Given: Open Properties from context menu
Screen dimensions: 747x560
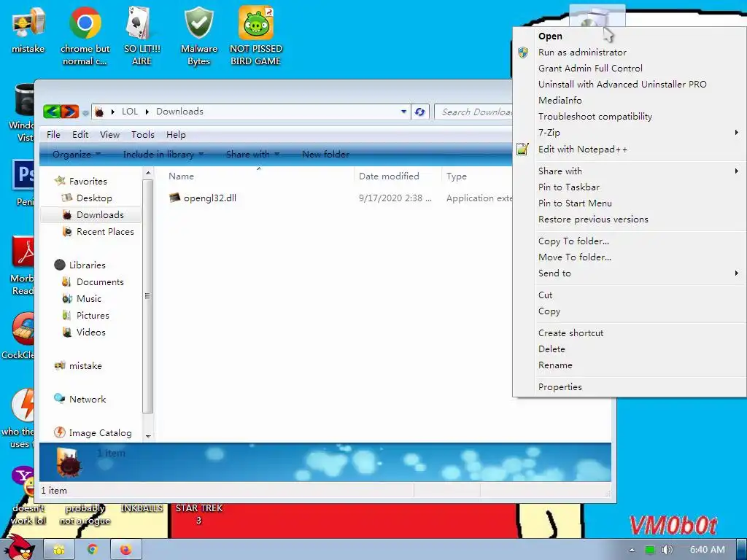Looking at the screenshot, I should pos(630,387).
